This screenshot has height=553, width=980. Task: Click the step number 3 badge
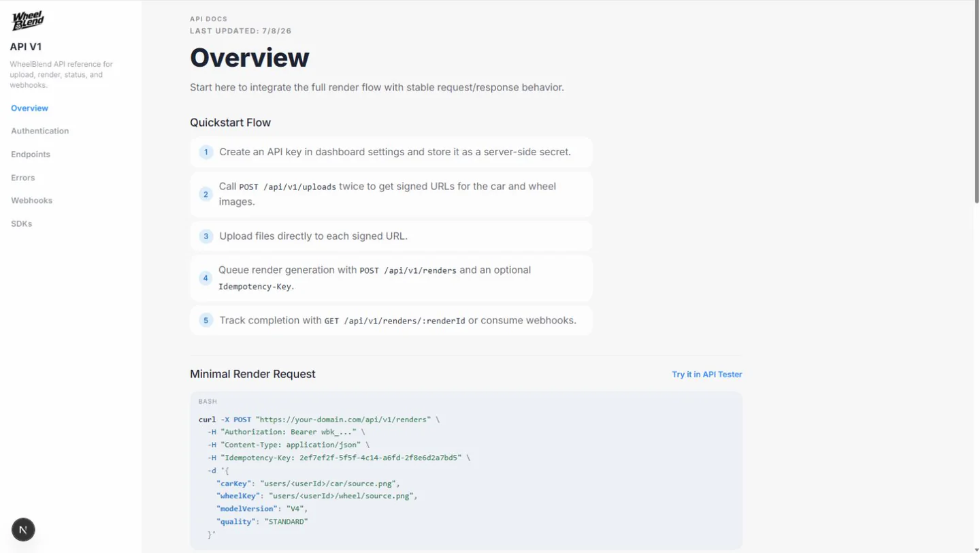tap(206, 236)
